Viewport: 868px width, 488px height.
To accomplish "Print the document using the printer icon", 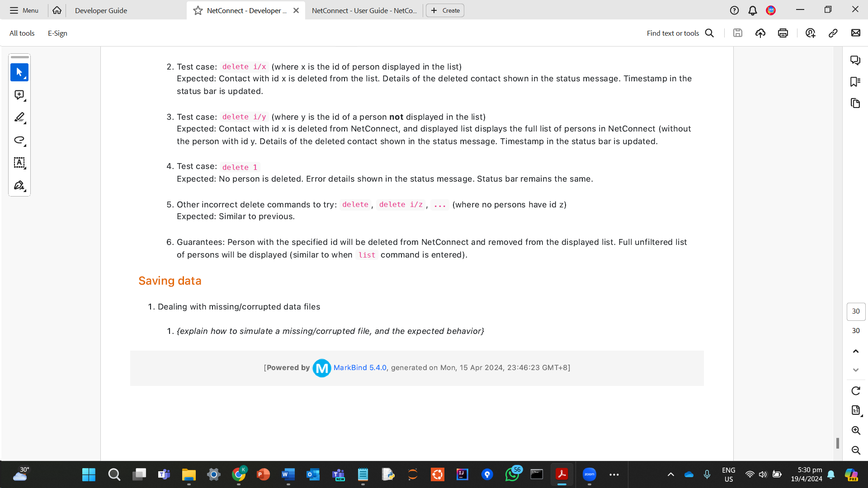I will pos(783,33).
